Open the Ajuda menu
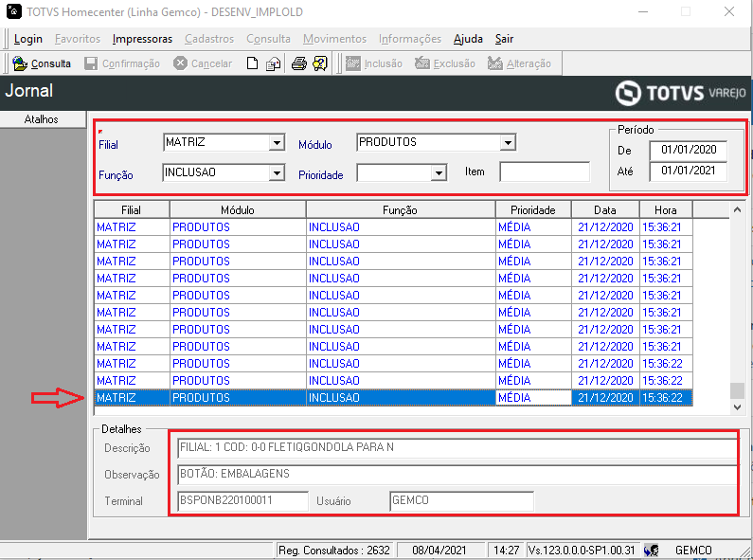This screenshot has height=560, width=753. coord(468,39)
